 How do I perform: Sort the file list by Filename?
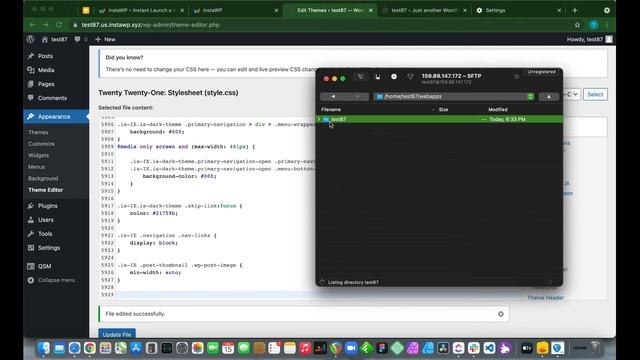point(331,109)
